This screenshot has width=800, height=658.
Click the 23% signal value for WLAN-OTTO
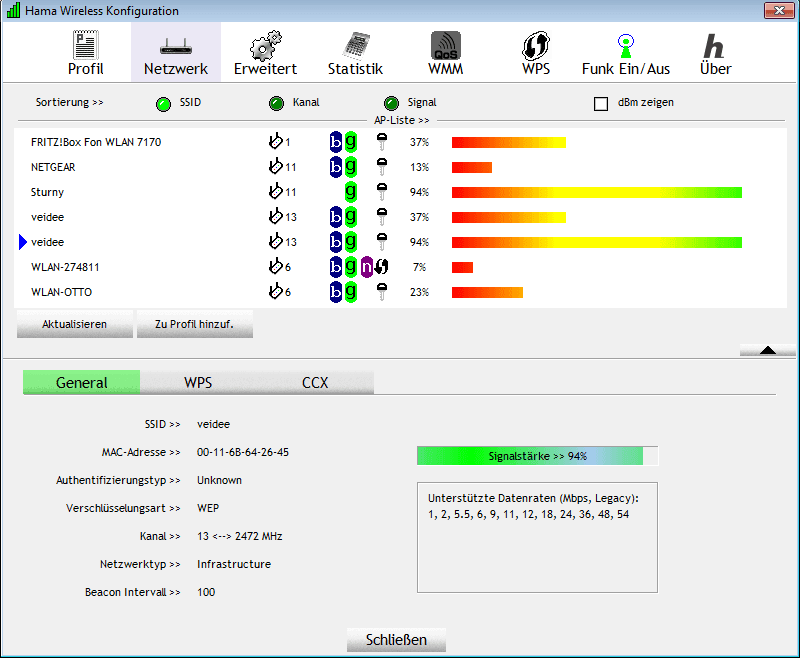419,292
